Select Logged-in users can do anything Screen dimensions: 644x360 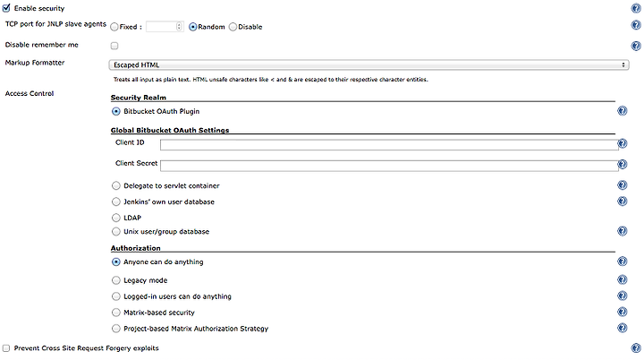115,296
